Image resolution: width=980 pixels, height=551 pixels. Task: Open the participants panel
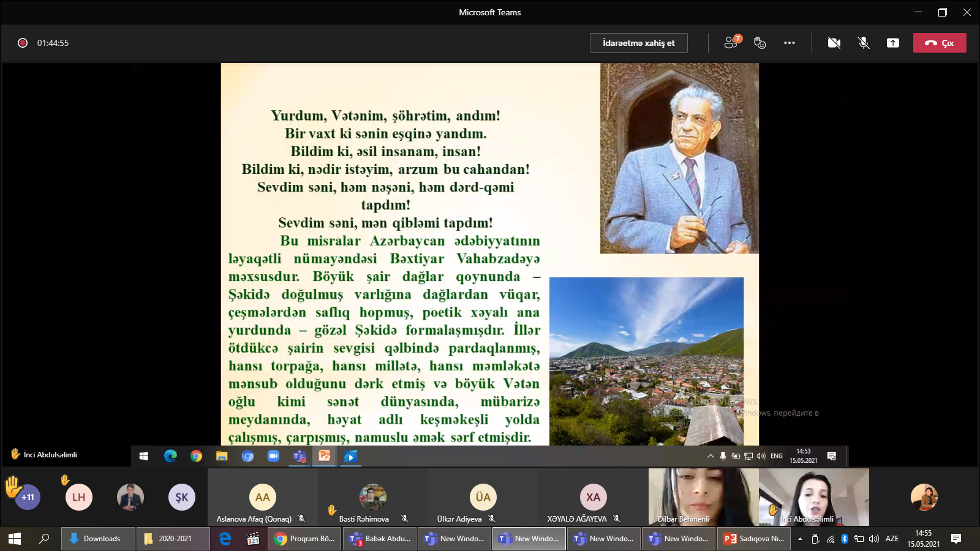731,42
